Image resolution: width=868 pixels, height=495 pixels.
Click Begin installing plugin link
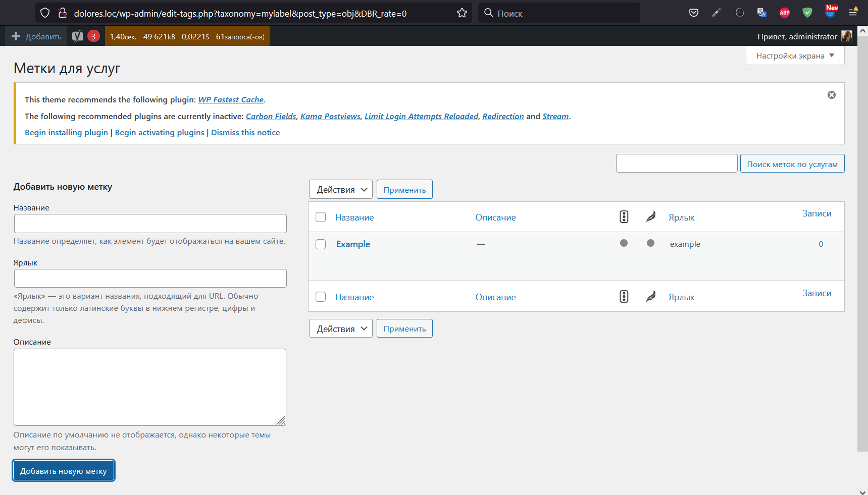(x=66, y=132)
